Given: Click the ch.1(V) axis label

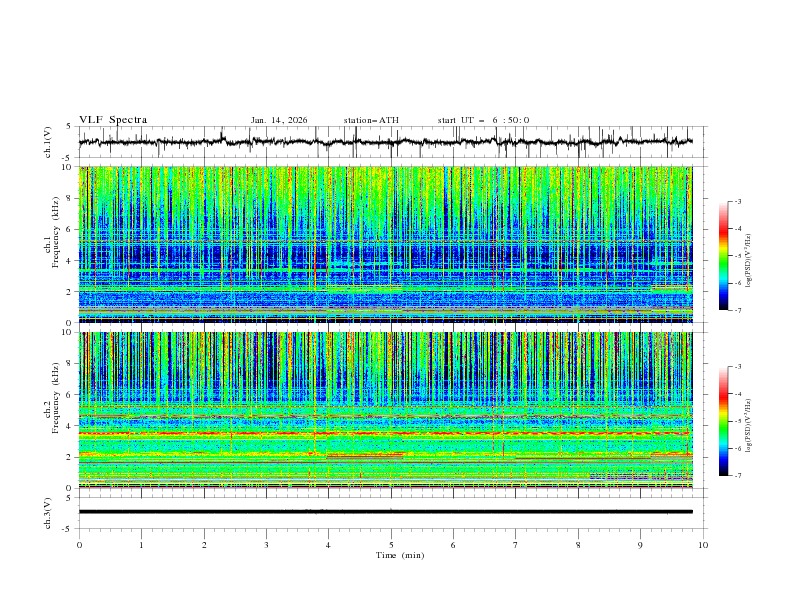Looking at the screenshot, I should (48, 142).
